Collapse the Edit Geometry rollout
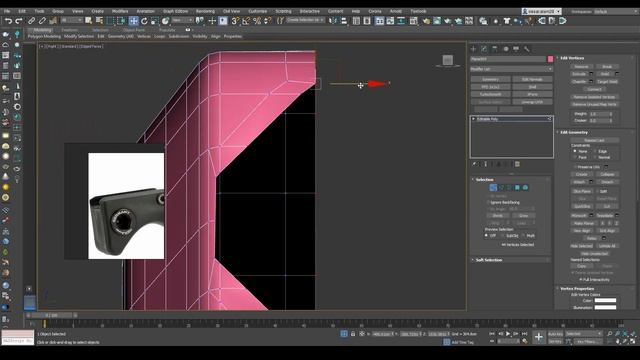Image resolution: width=640 pixels, height=360 pixels. (574, 132)
